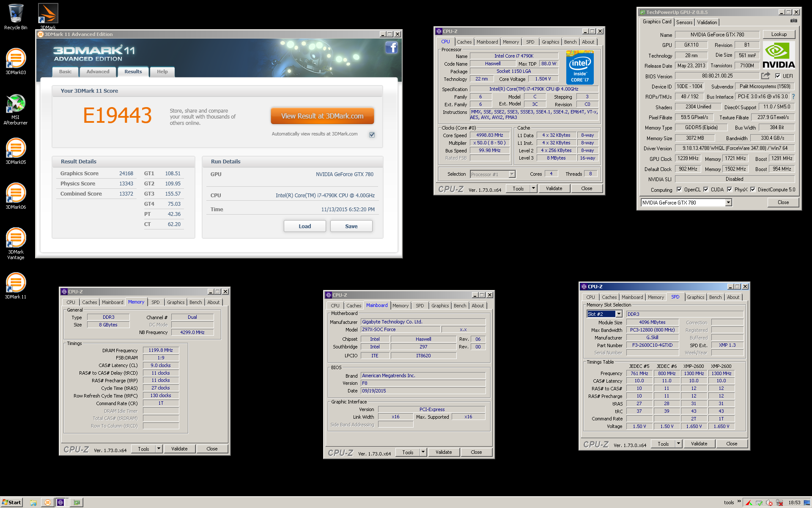
Task: Switch to 3DMark taskbar button
Action: coord(48,502)
